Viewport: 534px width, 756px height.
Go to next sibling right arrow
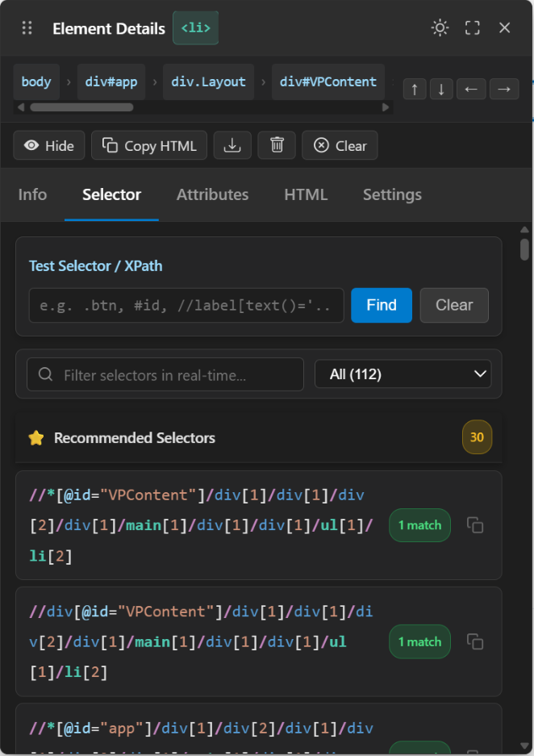504,90
